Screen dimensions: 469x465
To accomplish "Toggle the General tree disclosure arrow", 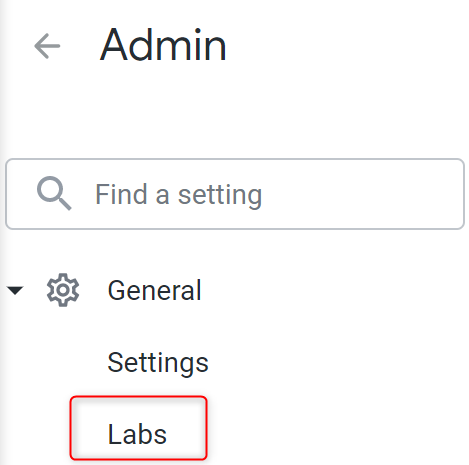I will point(15,290).
